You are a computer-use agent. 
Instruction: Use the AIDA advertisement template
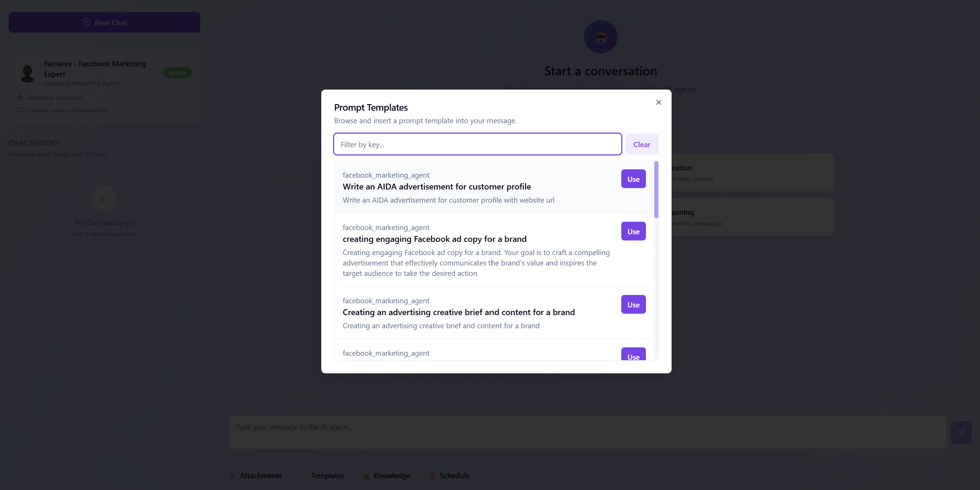point(633,179)
